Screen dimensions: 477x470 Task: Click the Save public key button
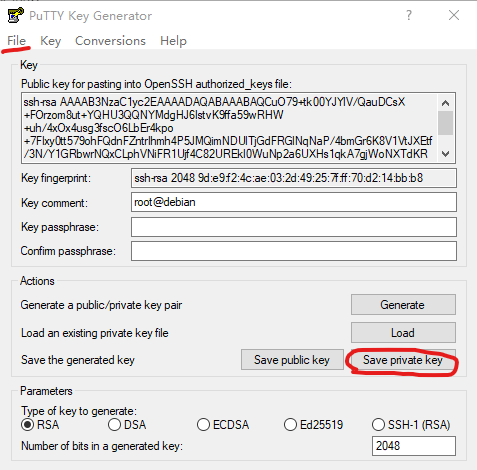tap(292, 360)
